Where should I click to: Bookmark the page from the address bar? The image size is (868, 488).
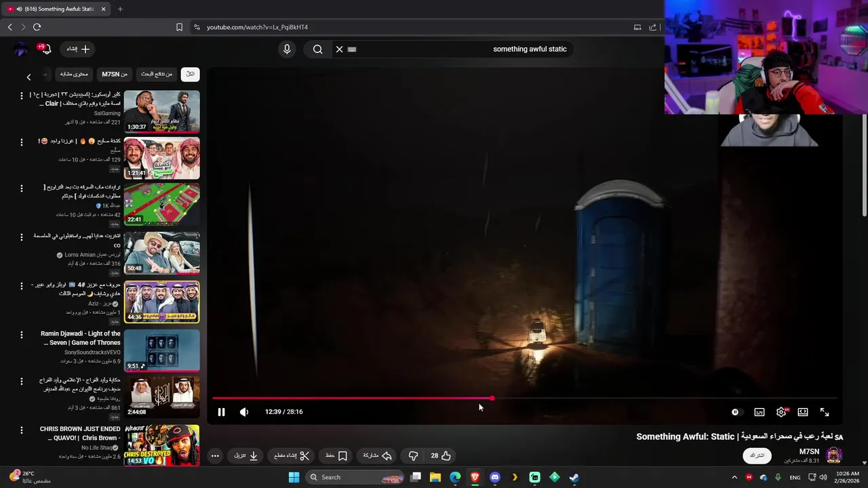(179, 27)
